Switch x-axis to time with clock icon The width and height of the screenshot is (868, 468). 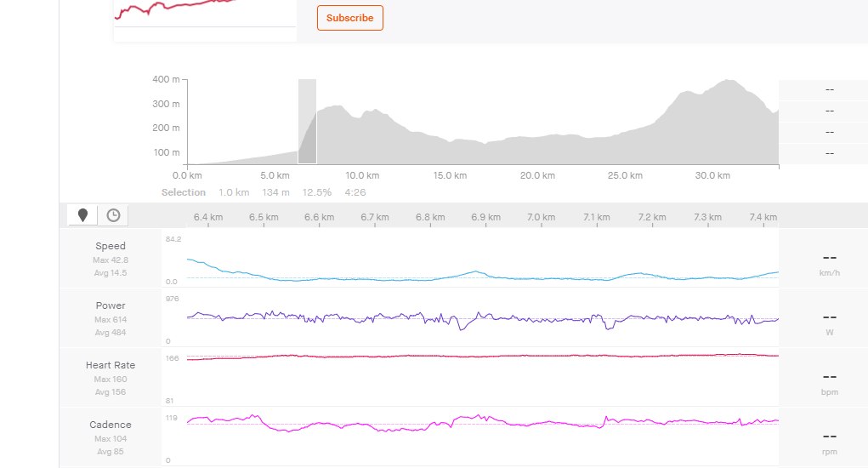coord(113,215)
